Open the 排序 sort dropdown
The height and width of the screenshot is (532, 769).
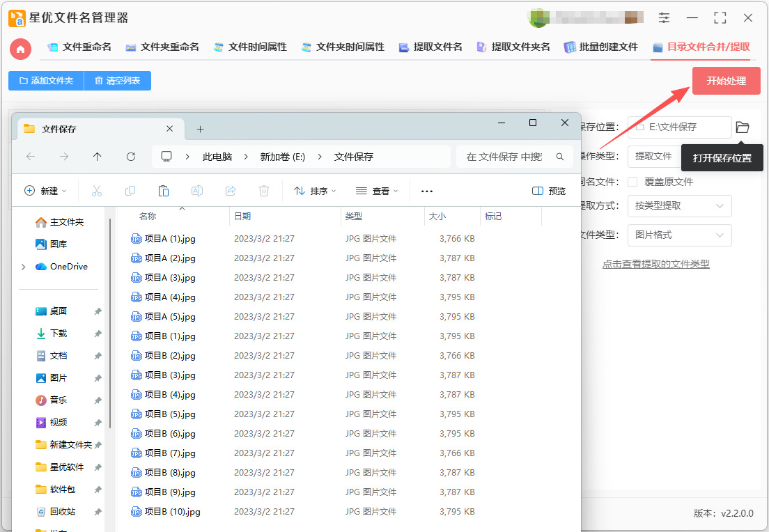pyautogui.click(x=315, y=191)
